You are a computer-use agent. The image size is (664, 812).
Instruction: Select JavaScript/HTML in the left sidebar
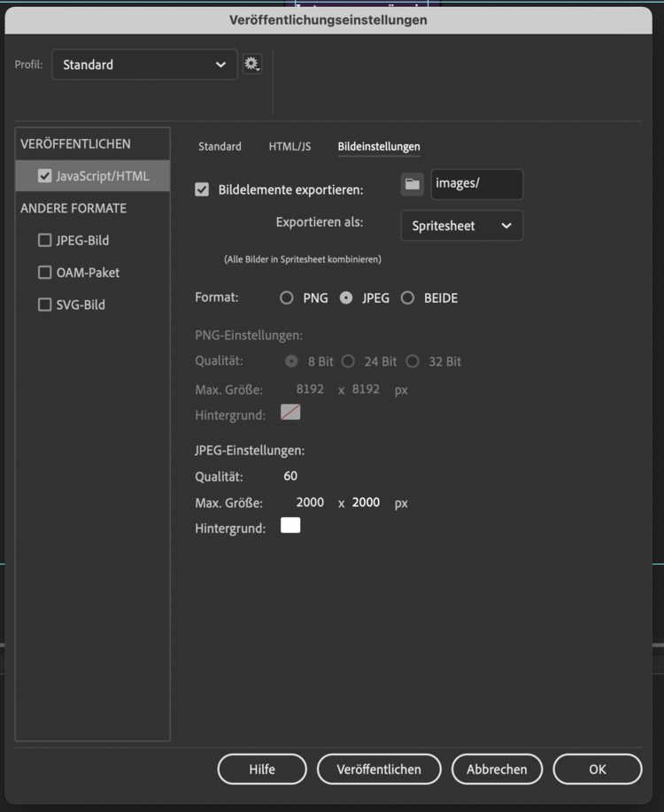click(x=92, y=175)
